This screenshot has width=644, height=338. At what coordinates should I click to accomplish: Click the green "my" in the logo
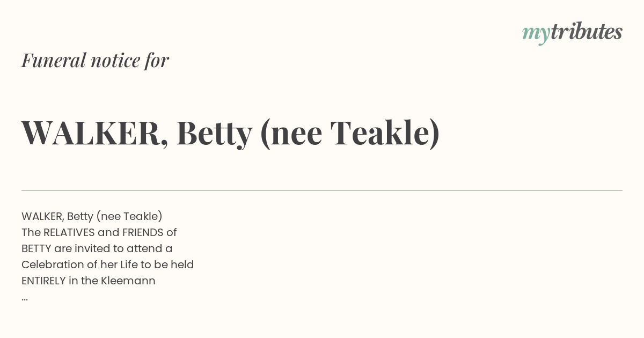click(x=536, y=34)
